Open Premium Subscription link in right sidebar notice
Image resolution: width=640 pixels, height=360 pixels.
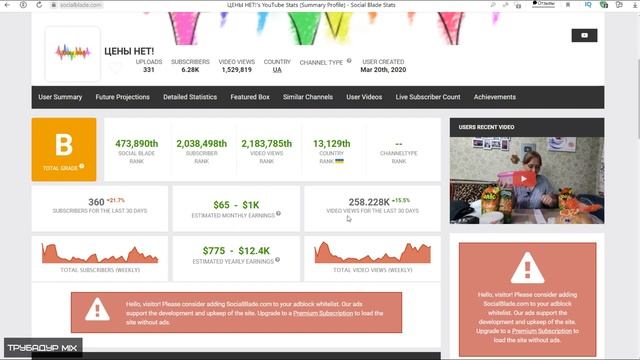tap(542, 331)
